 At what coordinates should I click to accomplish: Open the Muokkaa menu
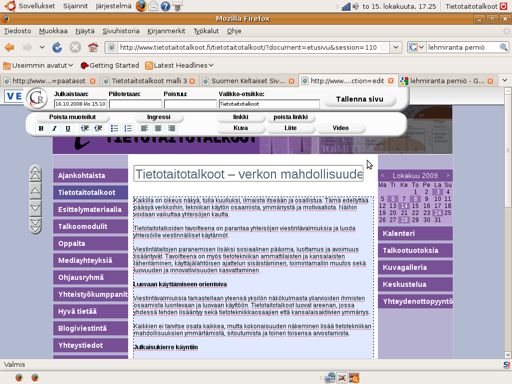[53, 31]
